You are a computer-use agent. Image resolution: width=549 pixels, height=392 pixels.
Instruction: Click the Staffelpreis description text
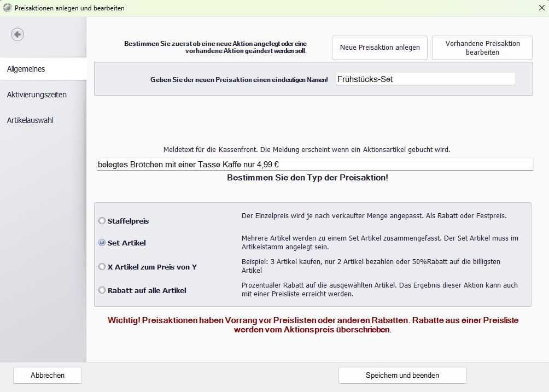tap(374, 216)
